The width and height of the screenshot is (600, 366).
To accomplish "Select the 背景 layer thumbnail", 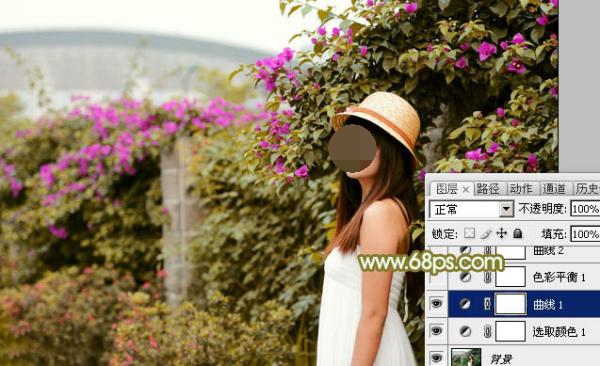I will click(466, 357).
